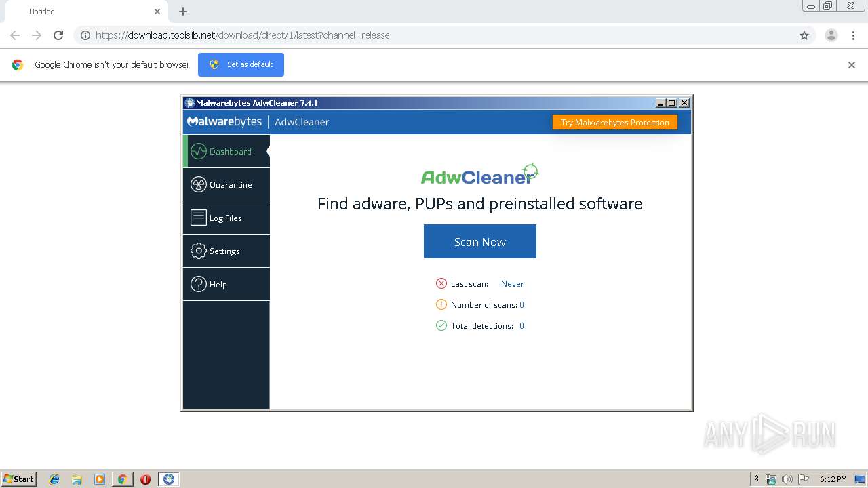Screen dimensions: 868x488
Task: Show hidden tray icons arrow
Action: coord(756,479)
